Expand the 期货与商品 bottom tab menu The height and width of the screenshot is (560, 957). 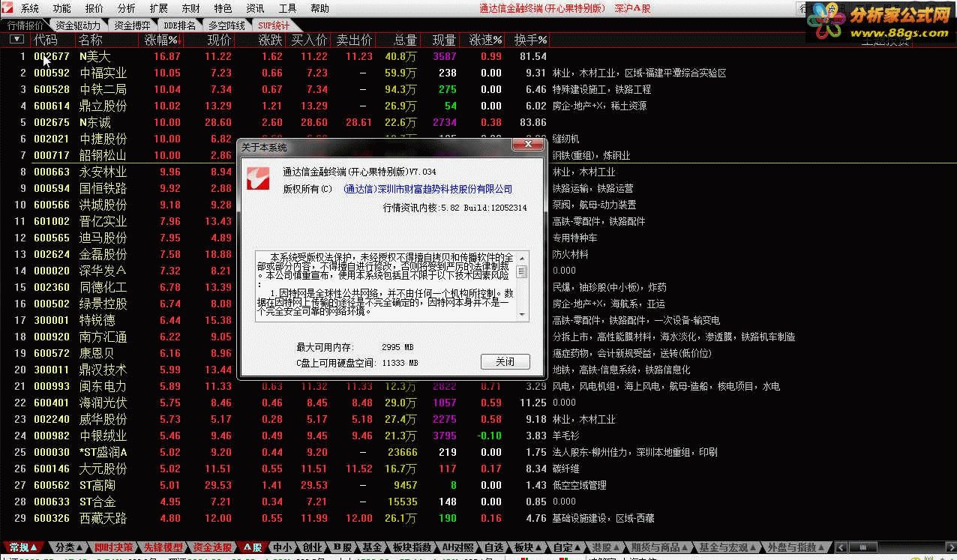point(659,547)
